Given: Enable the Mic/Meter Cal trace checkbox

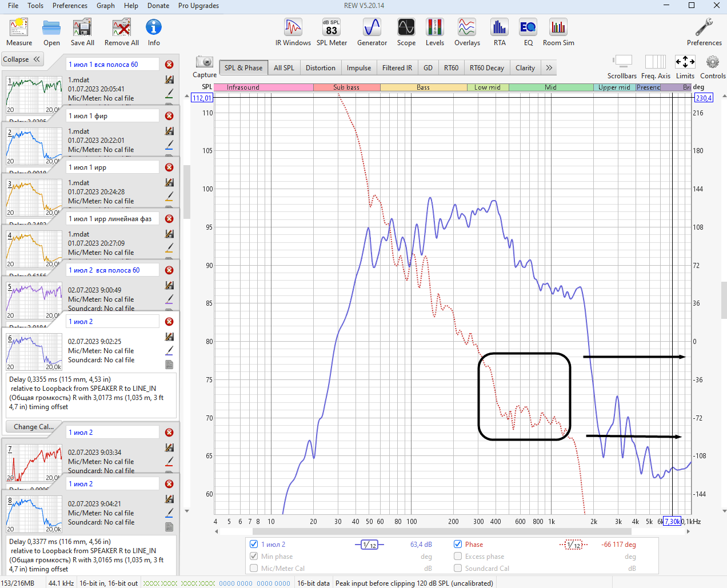Looking at the screenshot, I should [254, 568].
